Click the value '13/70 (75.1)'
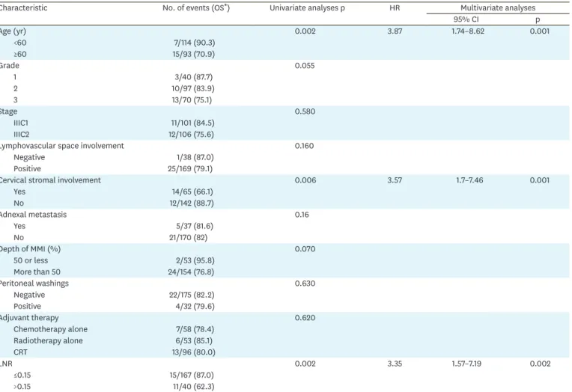 click(x=192, y=100)
